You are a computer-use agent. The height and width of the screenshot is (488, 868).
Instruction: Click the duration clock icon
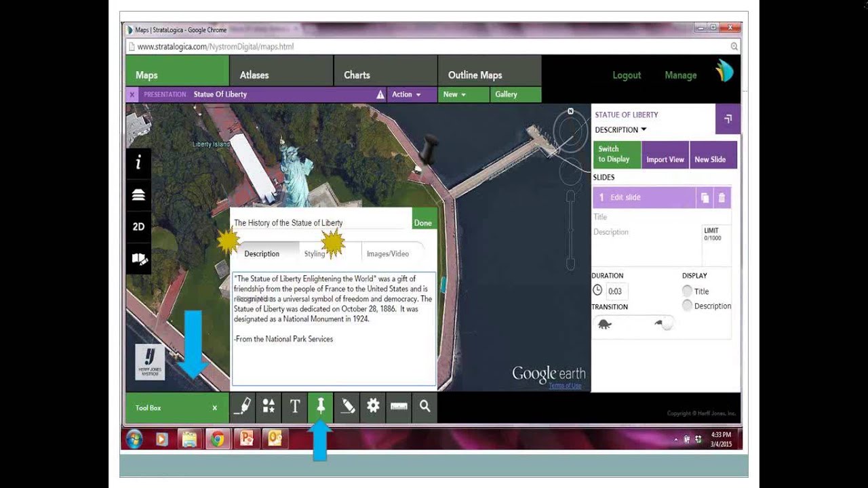click(x=597, y=290)
